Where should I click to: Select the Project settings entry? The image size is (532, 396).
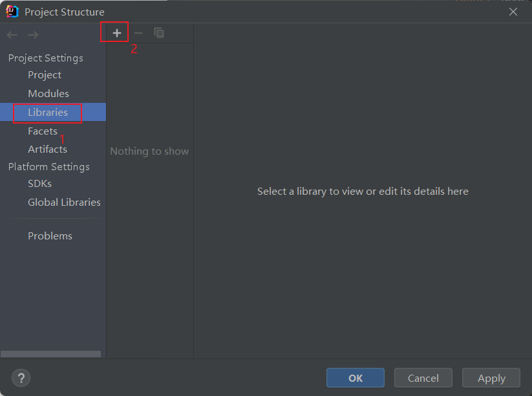[44, 75]
